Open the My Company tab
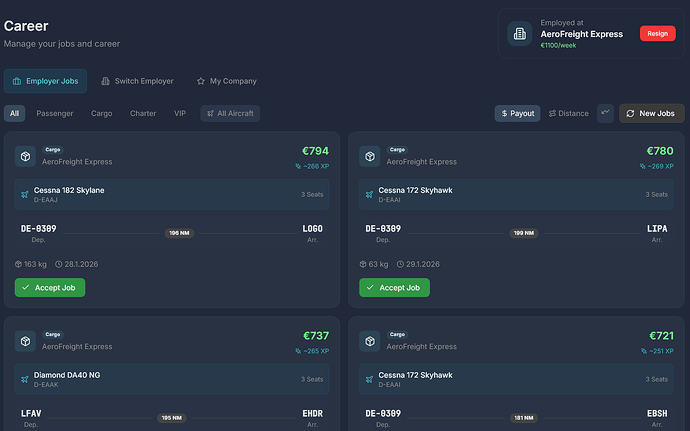The image size is (690, 431). pos(226,81)
